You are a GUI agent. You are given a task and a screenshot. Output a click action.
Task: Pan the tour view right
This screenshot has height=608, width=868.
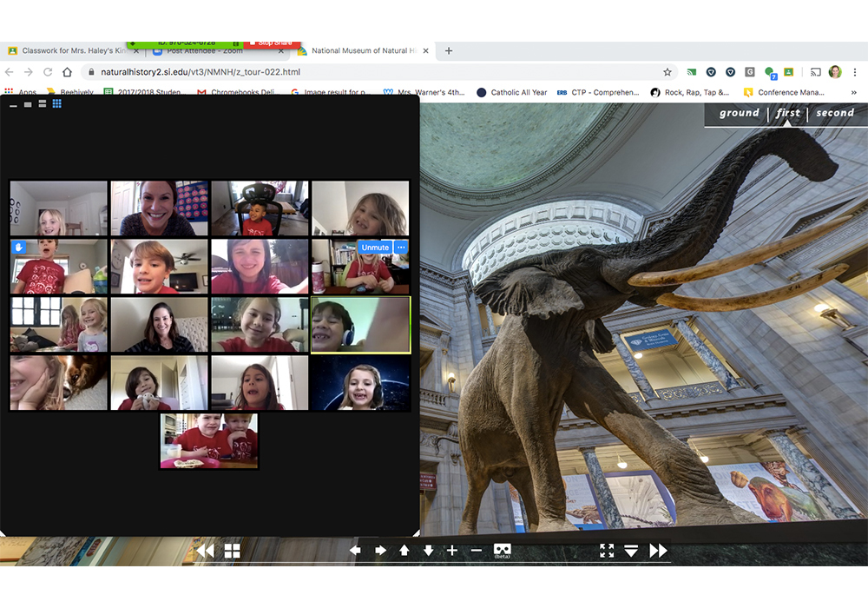tap(380, 551)
